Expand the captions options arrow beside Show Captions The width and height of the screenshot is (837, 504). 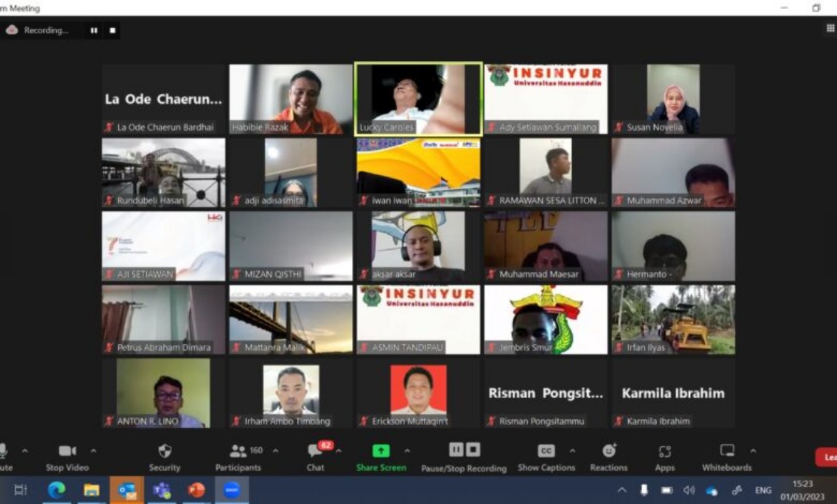(572, 451)
